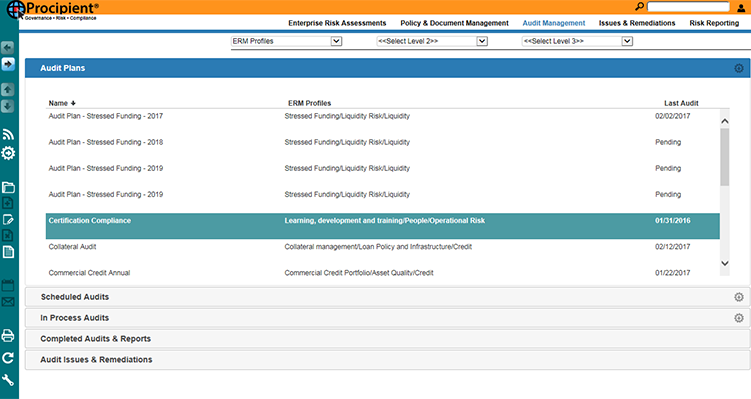This screenshot has height=399, width=751.
Task: Click the delete document icon
Action: 8,236
